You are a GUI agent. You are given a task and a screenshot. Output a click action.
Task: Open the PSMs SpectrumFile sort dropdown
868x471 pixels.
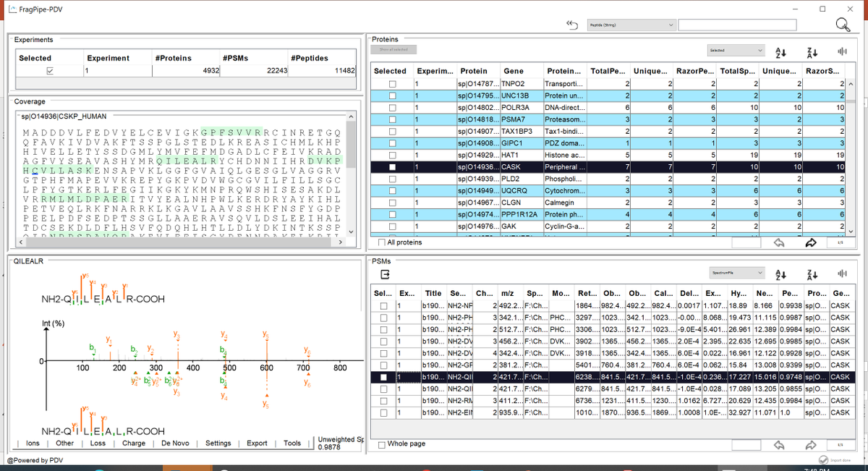[736, 273]
